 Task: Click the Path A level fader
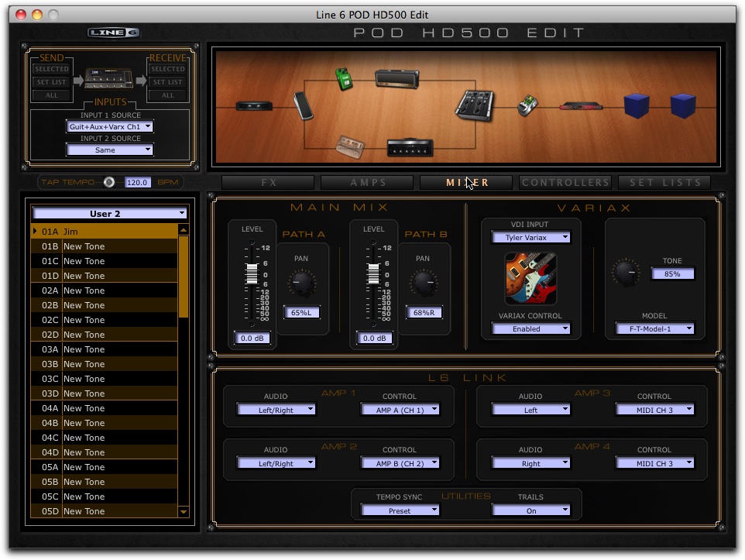tap(252, 274)
